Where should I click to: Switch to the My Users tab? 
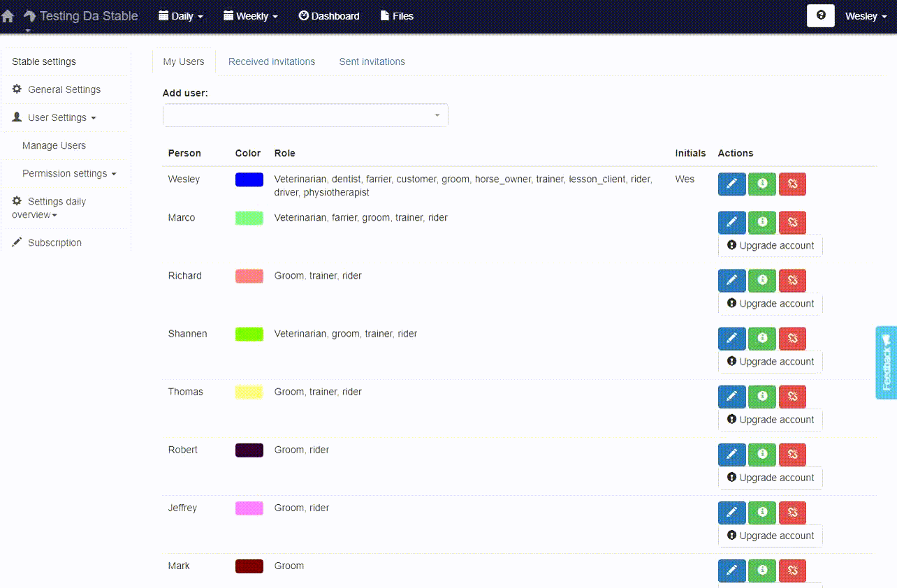(x=184, y=61)
